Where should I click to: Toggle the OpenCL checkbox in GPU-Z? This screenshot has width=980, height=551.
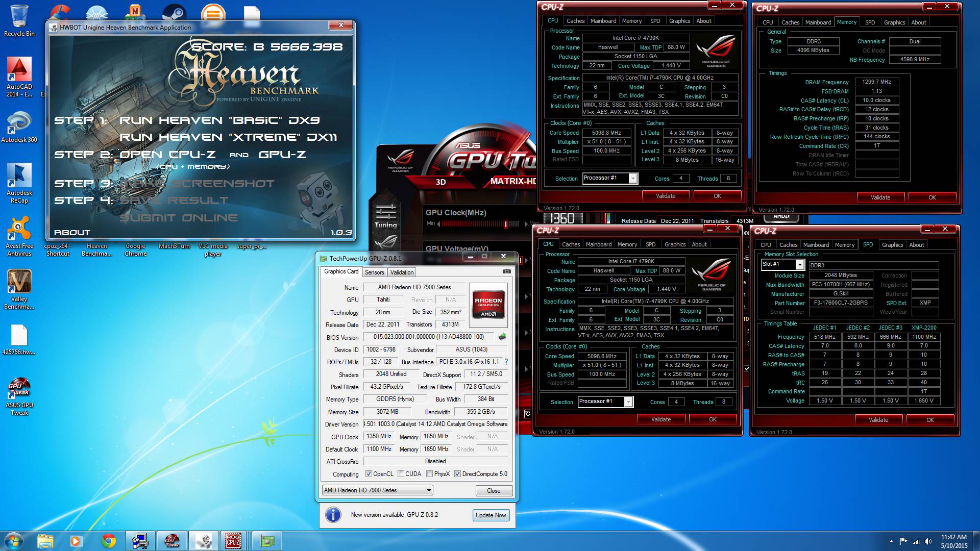pos(369,474)
